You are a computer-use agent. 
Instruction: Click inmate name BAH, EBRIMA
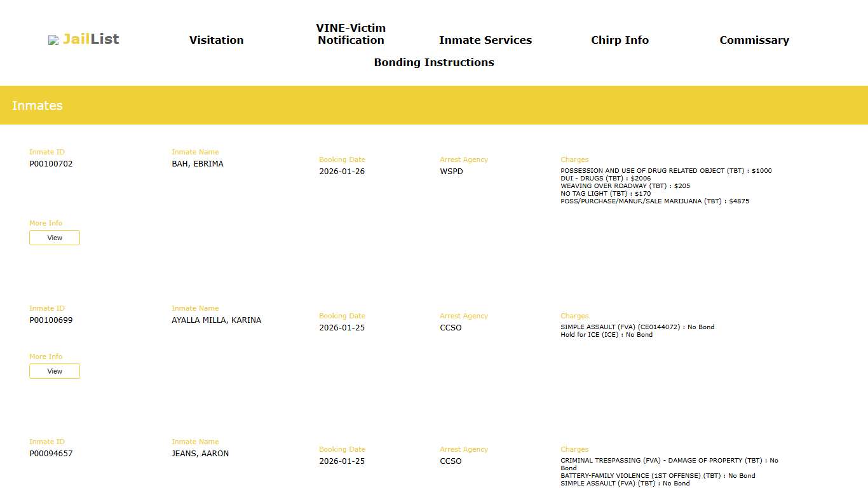click(x=198, y=164)
